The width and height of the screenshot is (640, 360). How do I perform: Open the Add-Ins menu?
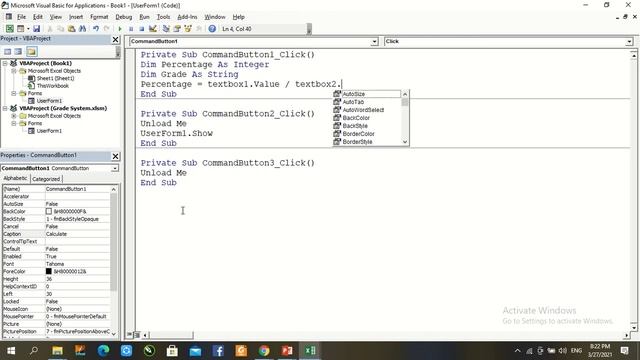187,17
